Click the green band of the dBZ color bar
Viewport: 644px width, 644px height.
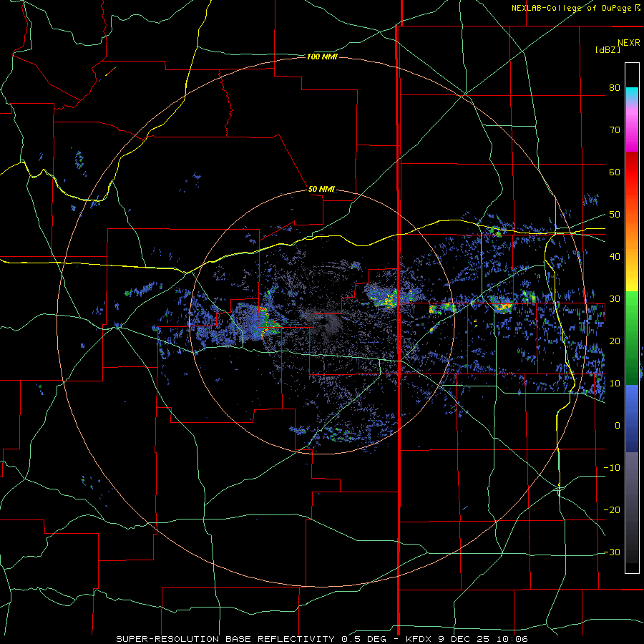(632, 338)
